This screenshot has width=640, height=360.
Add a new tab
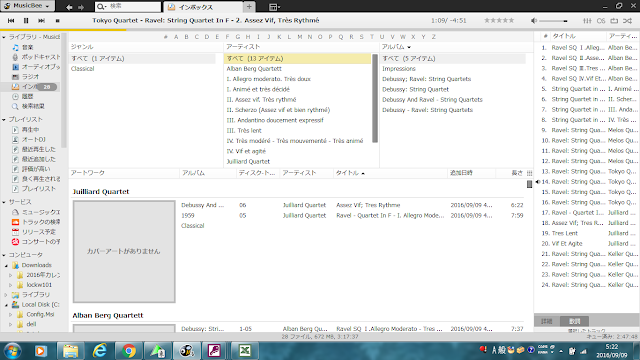(x=249, y=7)
